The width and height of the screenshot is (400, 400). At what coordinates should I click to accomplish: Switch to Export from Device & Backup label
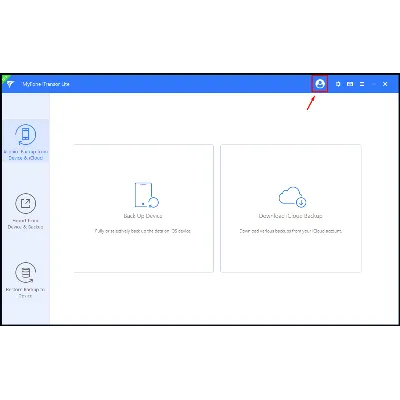tap(26, 224)
